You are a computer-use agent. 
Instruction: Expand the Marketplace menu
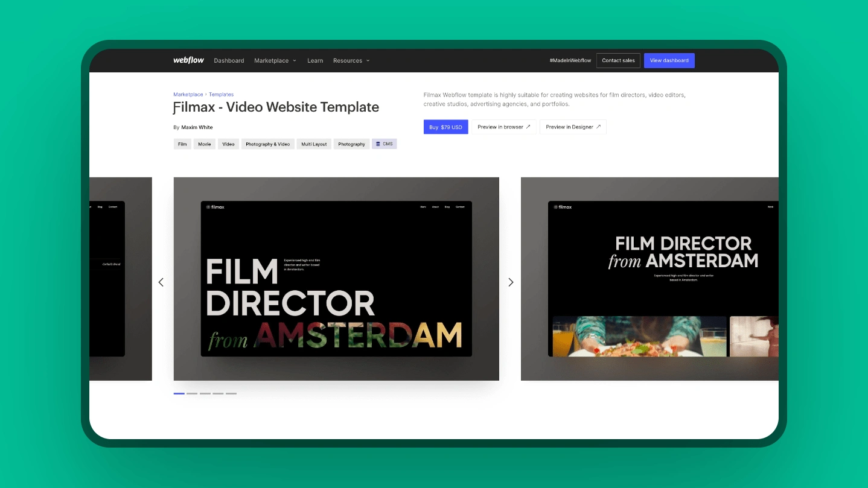tap(275, 61)
